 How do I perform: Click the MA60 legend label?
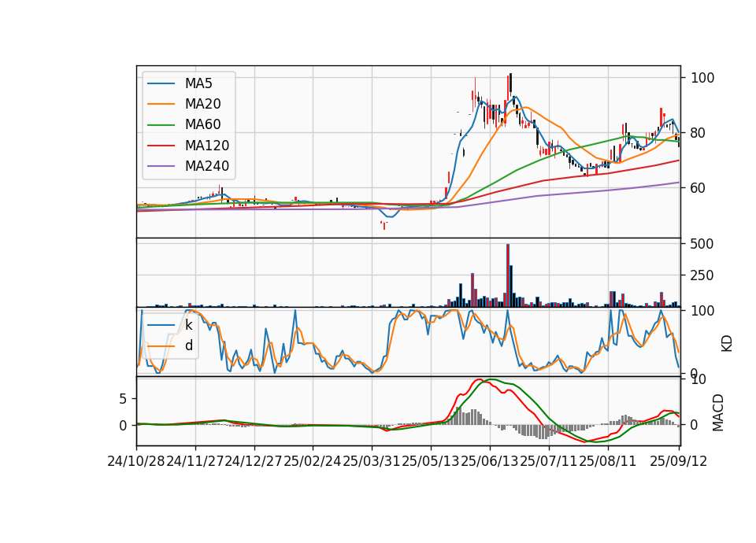click(x=202, y=125)
